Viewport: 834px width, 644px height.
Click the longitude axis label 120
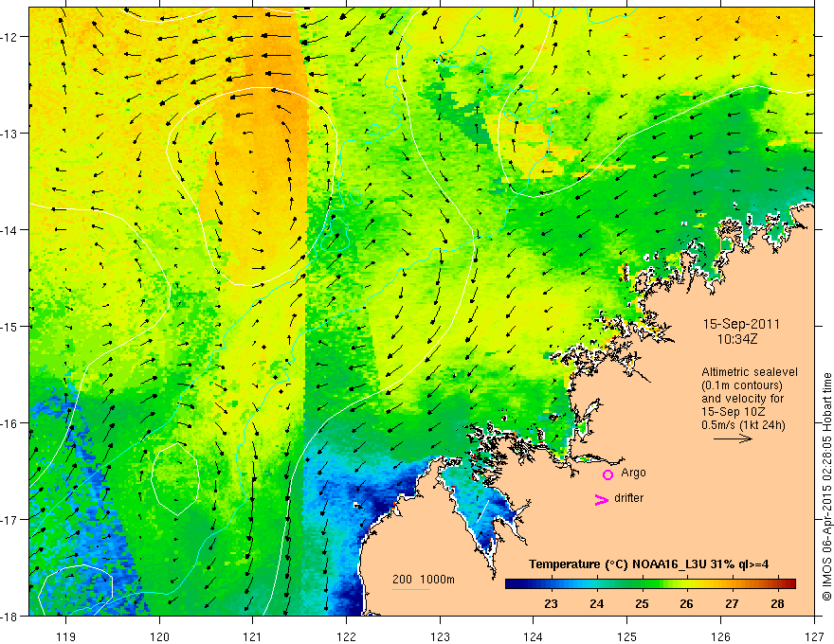(x=159, y=636)
